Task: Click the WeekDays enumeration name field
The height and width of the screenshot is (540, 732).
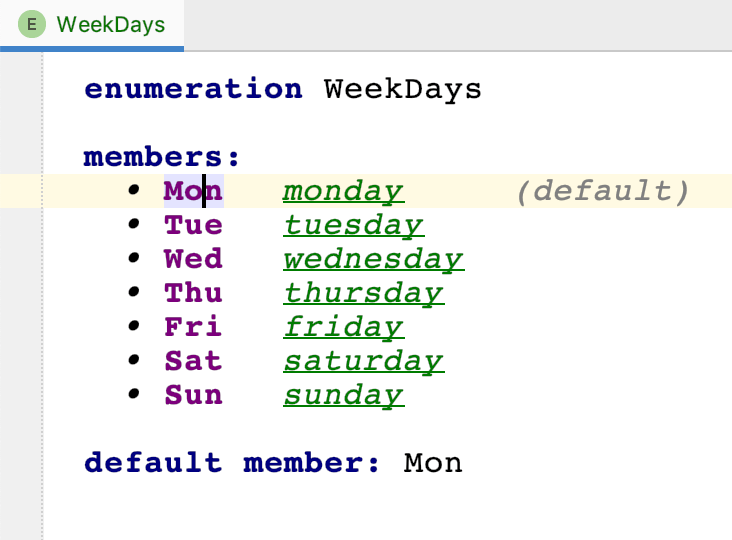Action: click(402, 89)
